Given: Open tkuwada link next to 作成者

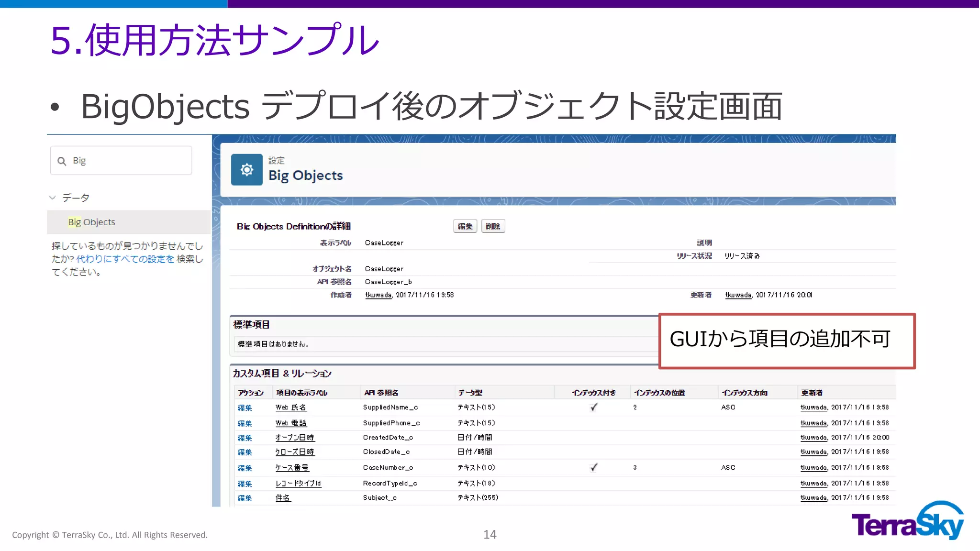Looking at the screenshot, I should pos(379,295).
